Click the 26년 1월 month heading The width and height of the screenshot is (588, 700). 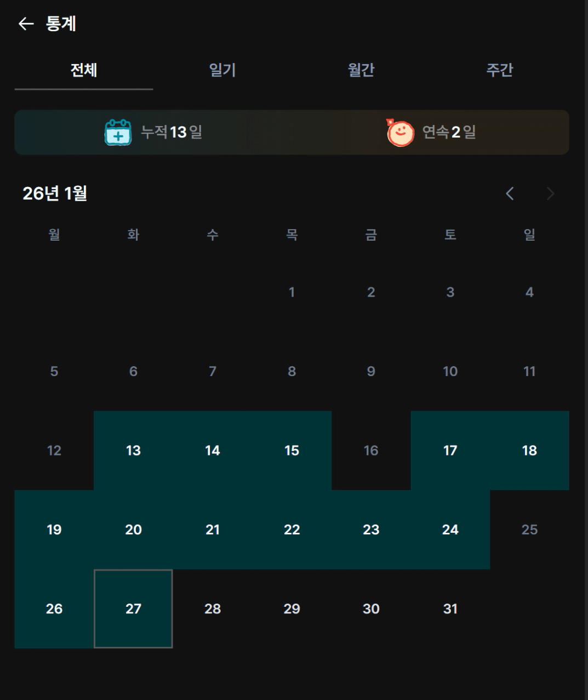[55, 194]
